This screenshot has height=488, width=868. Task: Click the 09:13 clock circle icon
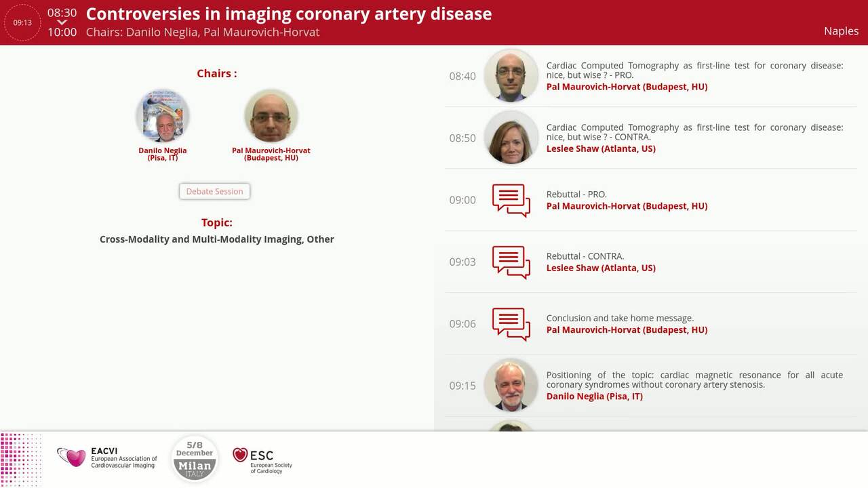click(x=22, y=22)
